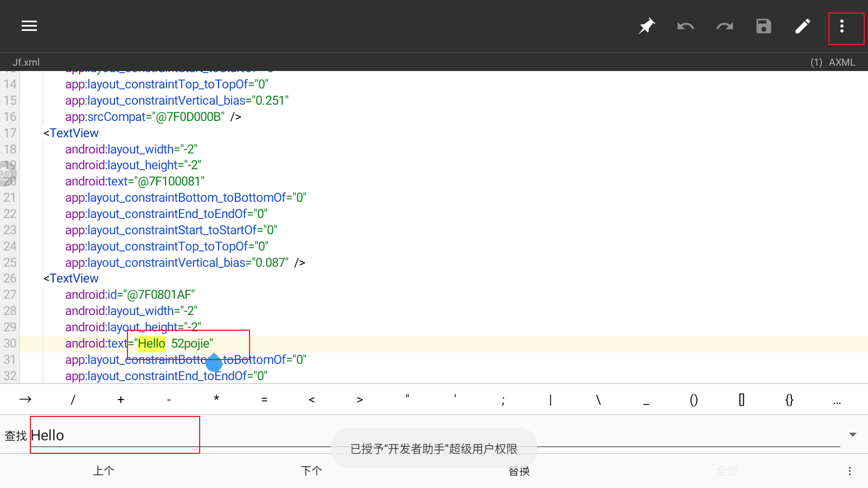Insert the underscore symbol

click(646, 403)
